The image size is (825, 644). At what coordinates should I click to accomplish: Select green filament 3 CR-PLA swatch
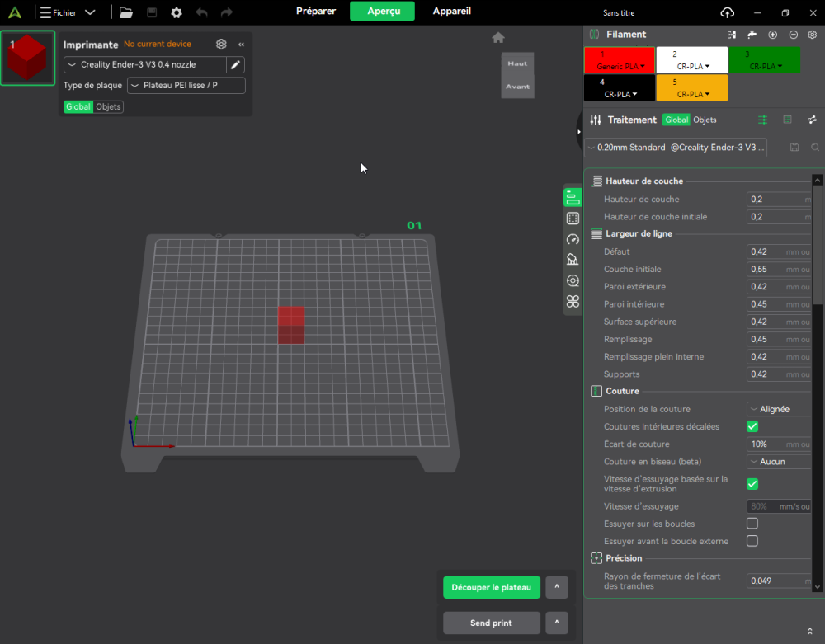pos(765,60)
